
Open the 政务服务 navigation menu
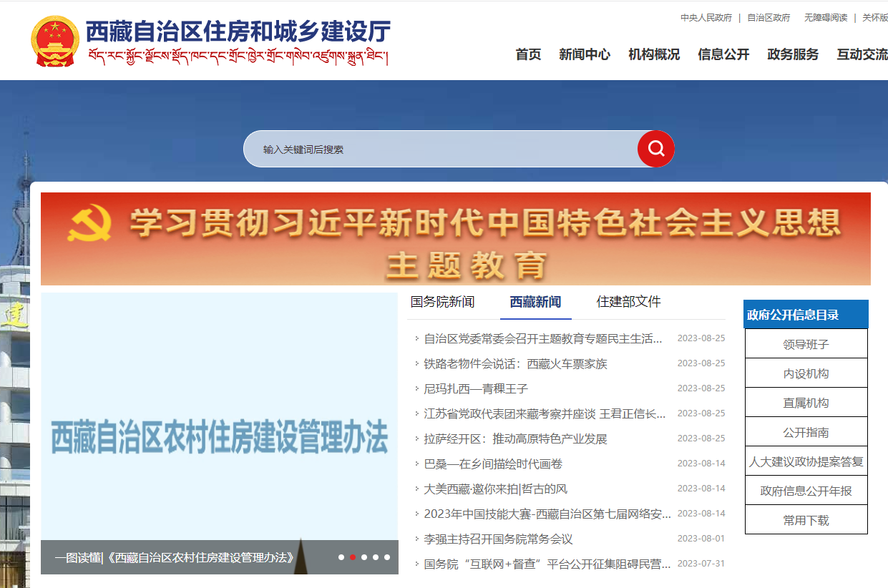click(x=793, y=54)
